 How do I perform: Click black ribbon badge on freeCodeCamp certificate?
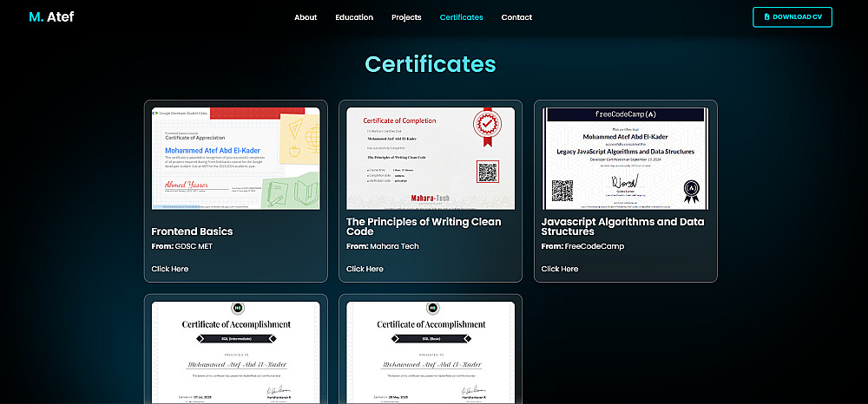(x=691, y=192)
